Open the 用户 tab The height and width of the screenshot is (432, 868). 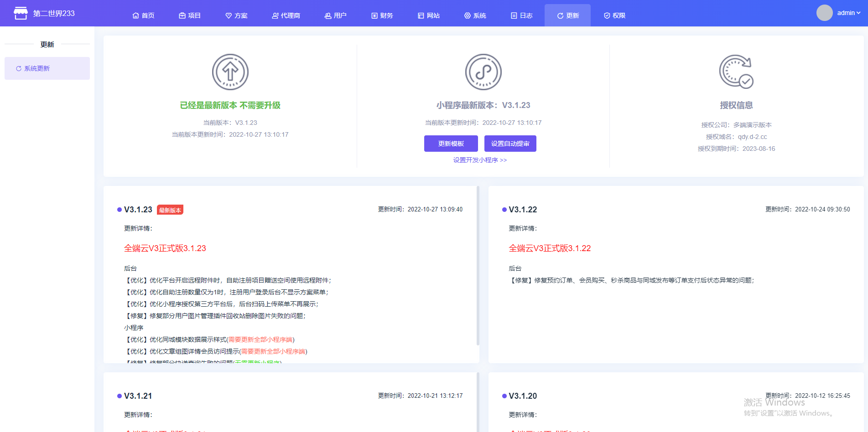(x=335, y=15)
